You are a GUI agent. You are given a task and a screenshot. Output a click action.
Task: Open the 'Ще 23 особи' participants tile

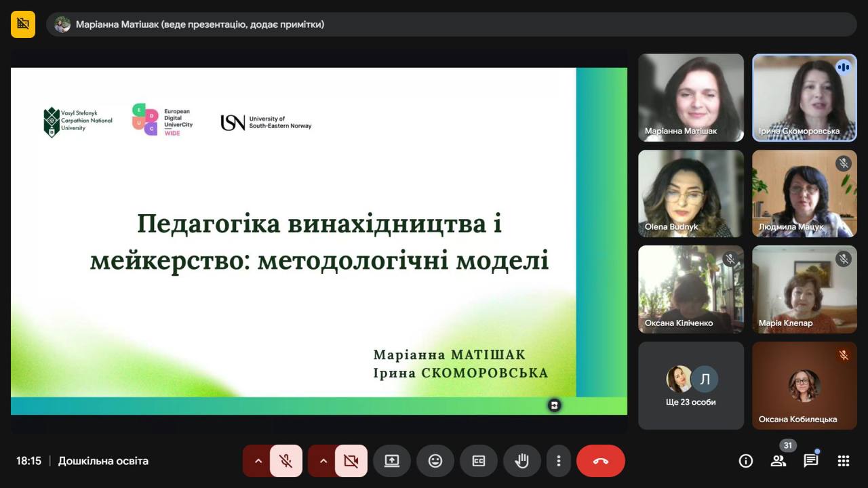(690, 386)
